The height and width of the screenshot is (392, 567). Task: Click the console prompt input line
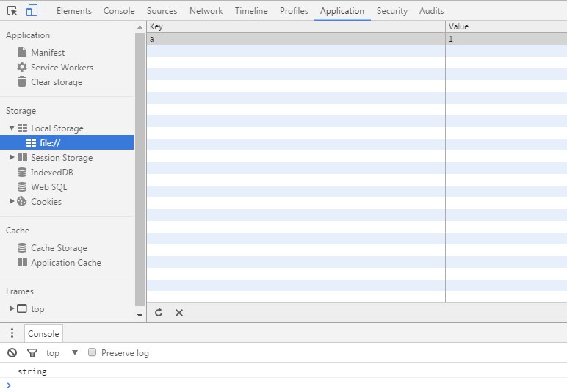click(x=286, y=385)
